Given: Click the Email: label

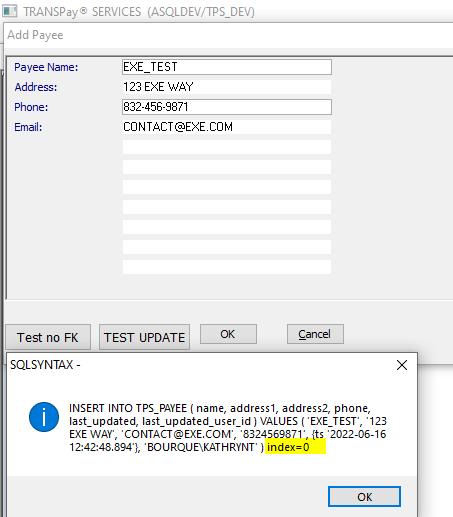Looking at the screenshot, I should tap(28, 127).
